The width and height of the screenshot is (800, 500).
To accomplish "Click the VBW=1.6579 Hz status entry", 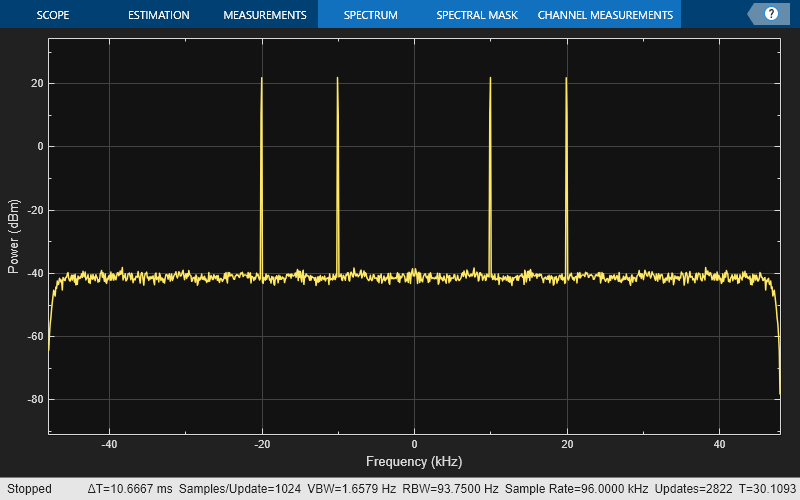I will tap(352, 489).
